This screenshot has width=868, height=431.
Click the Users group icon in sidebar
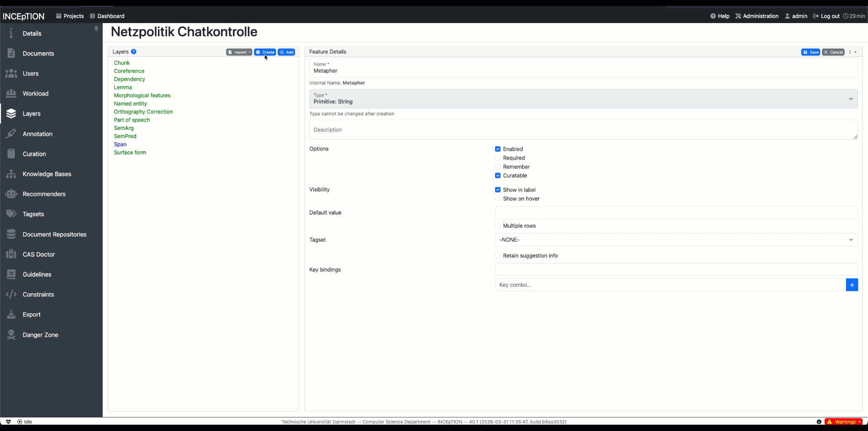(x=11, y=74)
